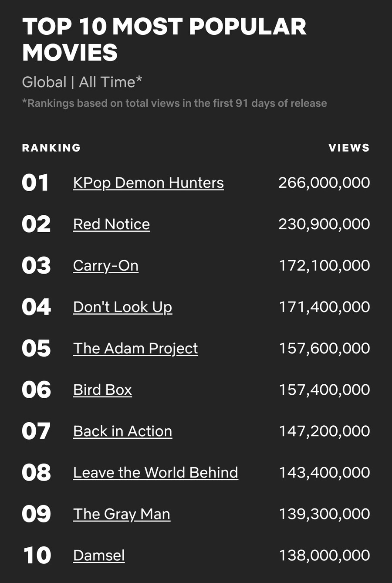Open Leave the World Behind link
The height and width of the screenshot is (583, 392).
coord(155,472)
